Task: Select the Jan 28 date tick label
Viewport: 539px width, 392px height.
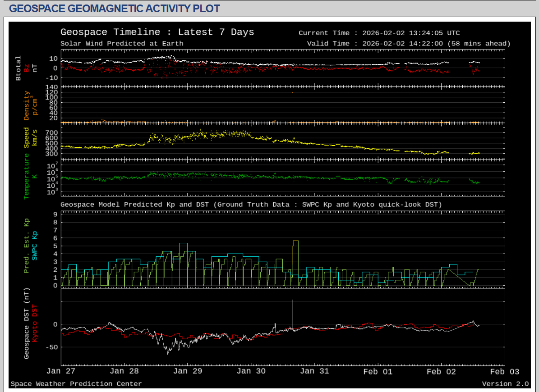Action: (124, 372)
